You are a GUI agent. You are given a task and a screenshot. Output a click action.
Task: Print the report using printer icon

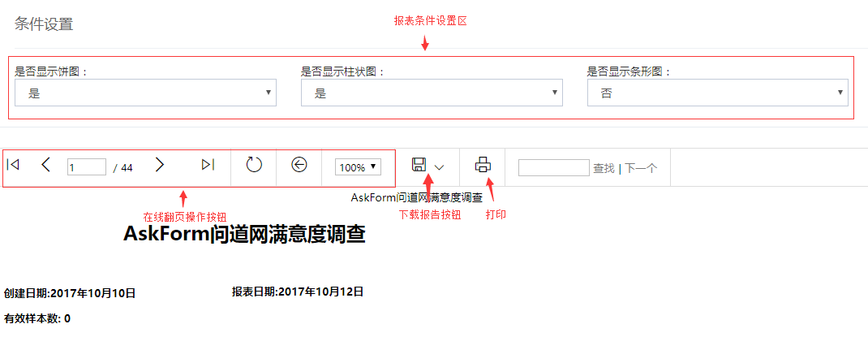(483, 165)
